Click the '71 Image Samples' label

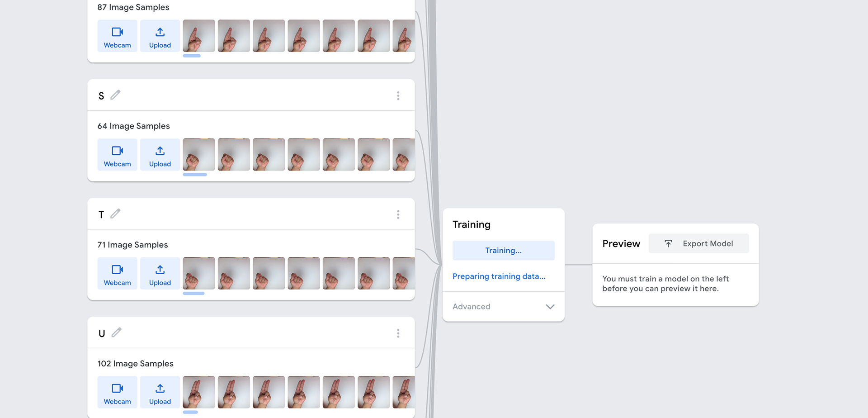click(133, 245)
